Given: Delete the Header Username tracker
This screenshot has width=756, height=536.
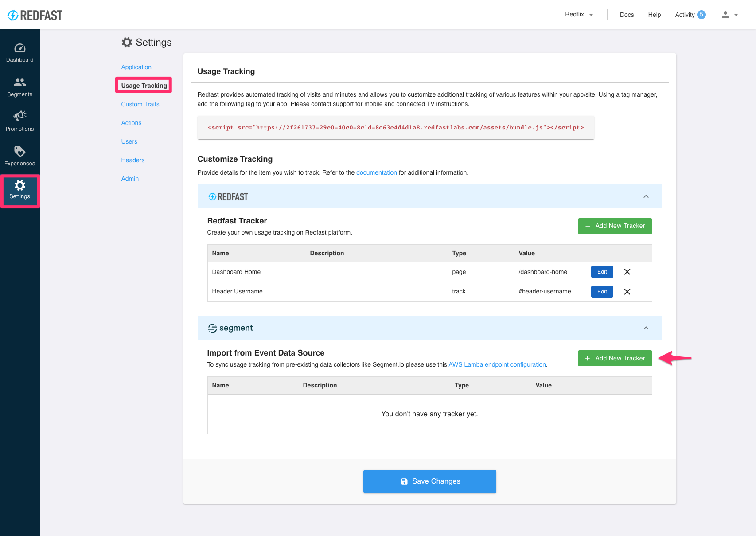Looking at the screenshot, I should tap(627, 292).
